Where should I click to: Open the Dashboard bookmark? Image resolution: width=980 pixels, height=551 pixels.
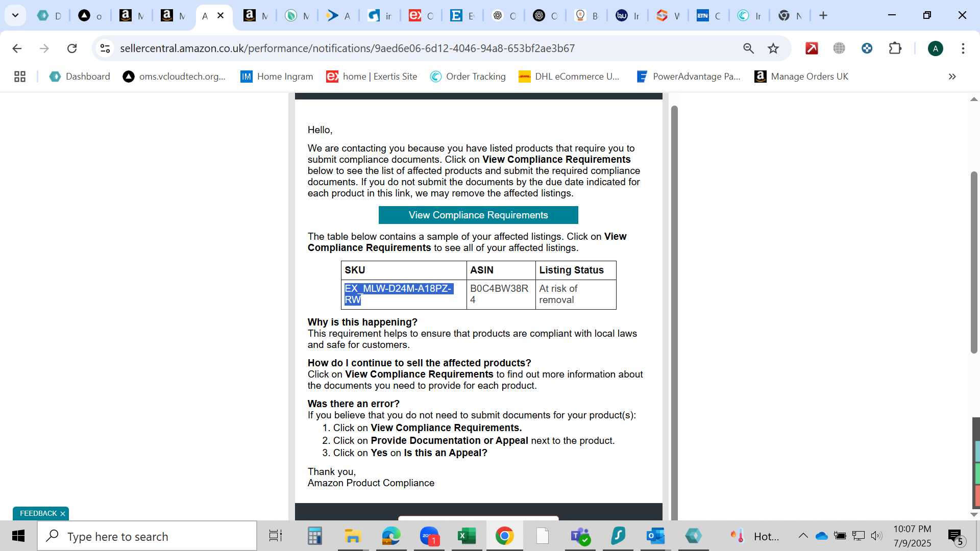[80, 77]
